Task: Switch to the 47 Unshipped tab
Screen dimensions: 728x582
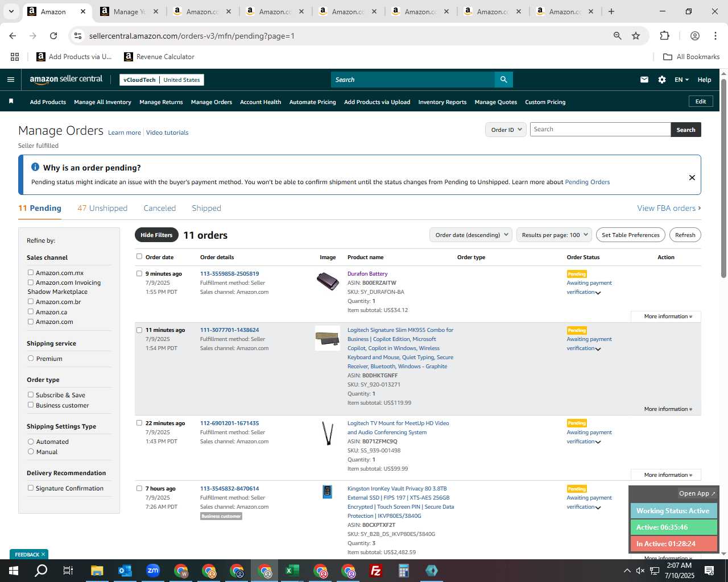Action: 102,208
